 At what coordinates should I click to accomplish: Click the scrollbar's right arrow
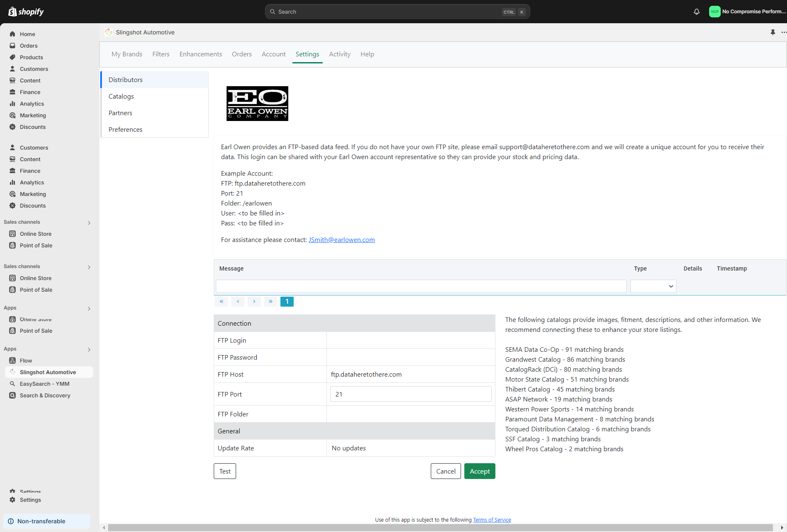(x=782, y=527)
